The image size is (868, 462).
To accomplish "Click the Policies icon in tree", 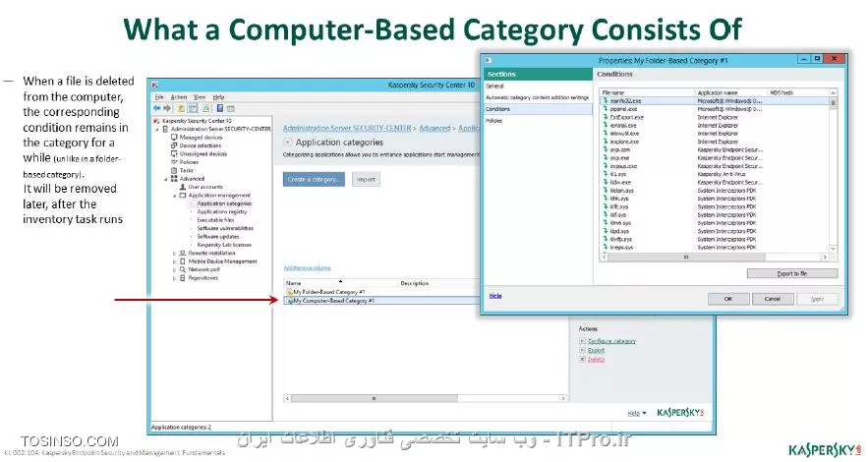I will (174, 162).
